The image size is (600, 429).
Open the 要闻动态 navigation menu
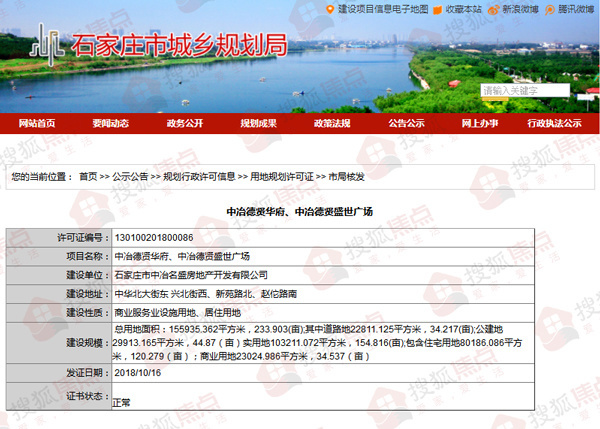111,123
